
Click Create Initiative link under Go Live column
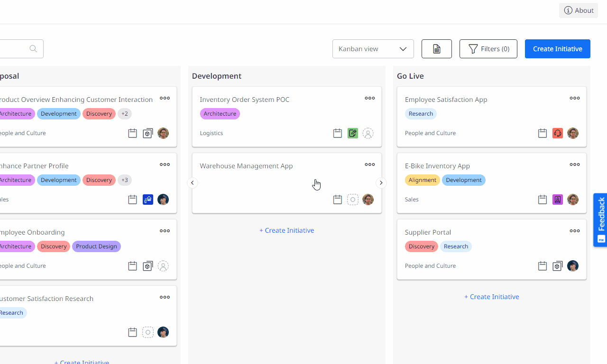[x=491, y=296]
